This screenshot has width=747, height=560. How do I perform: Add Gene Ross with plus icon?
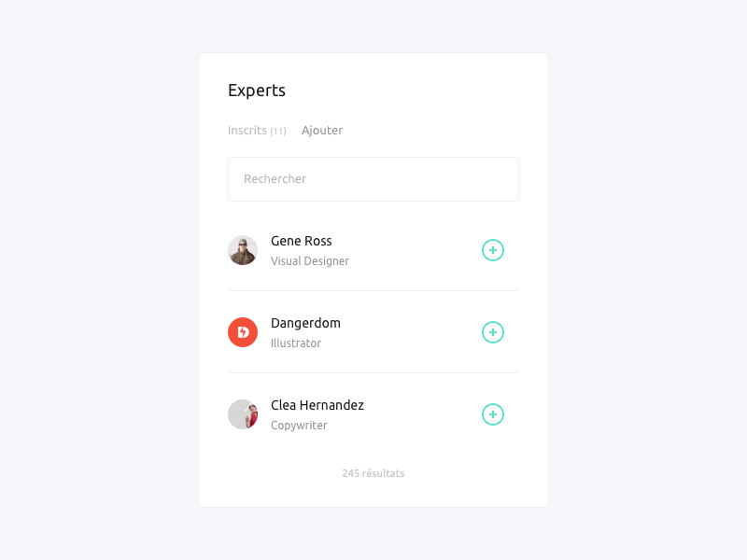coord(493,250)
